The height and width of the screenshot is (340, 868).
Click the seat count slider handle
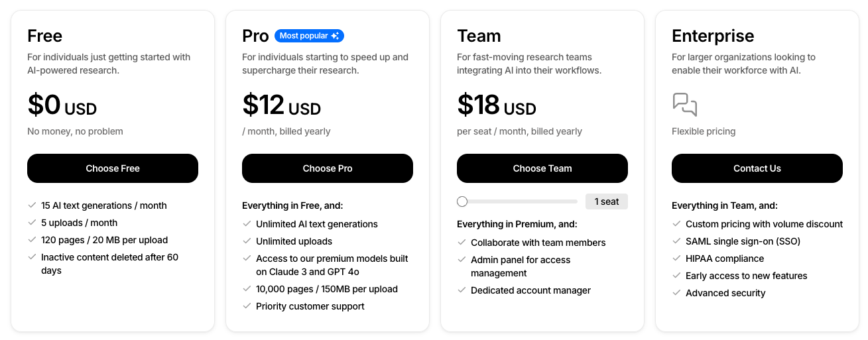pos(462,201)
